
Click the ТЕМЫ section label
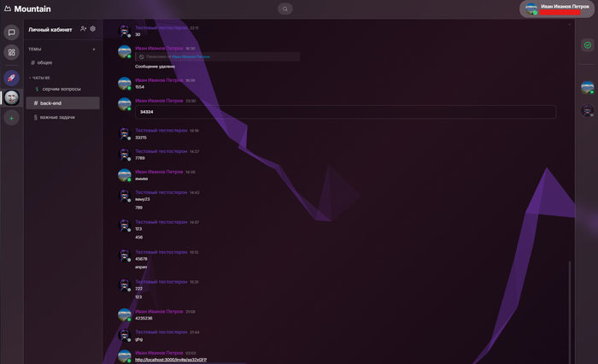[x=35, y=50]
